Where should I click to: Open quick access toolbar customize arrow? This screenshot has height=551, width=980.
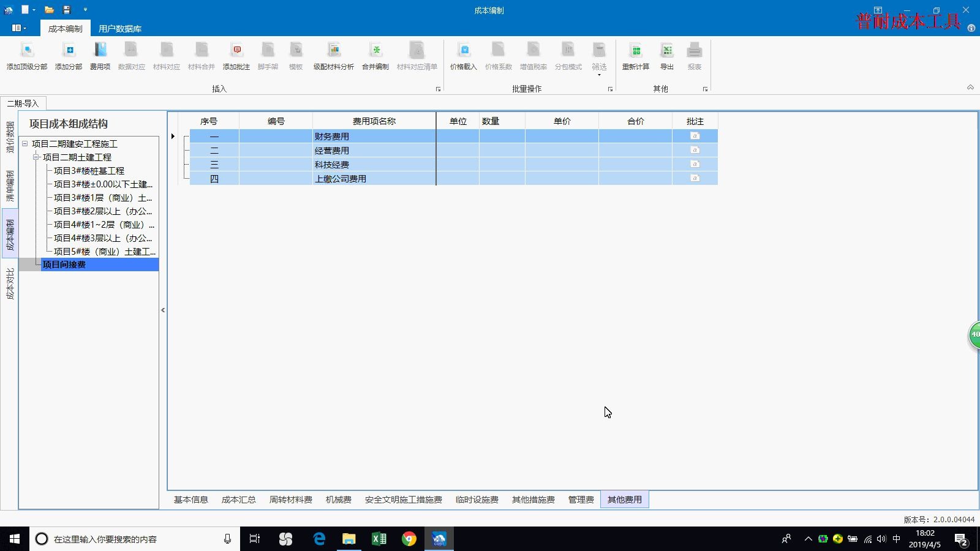(x=85, y=10)
